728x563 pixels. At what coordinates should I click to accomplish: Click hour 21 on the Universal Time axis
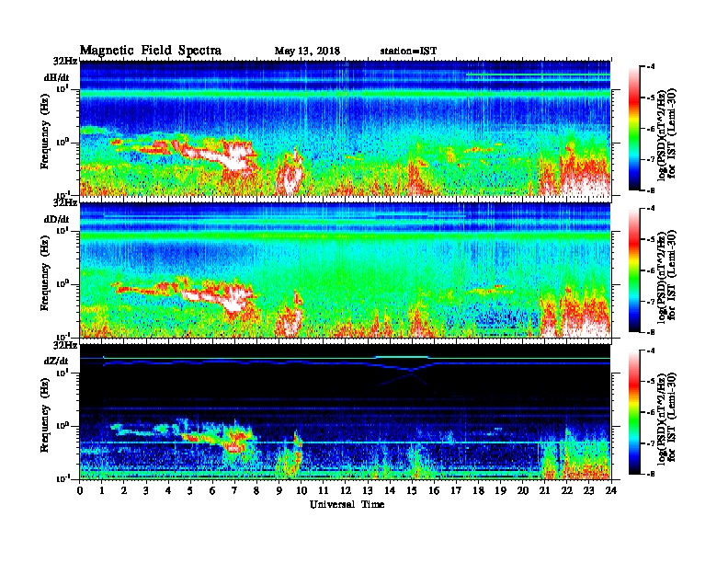point(544,490)
